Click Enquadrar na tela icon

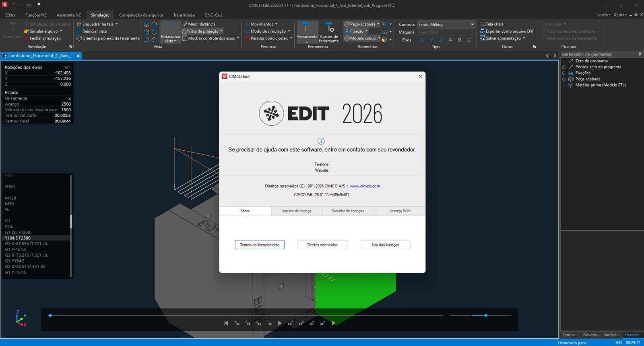click(x=79, y=24)
